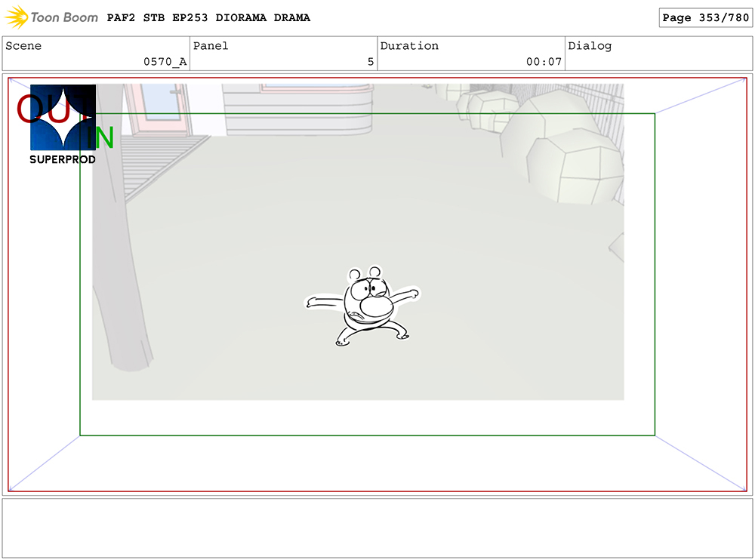Click the door in the background drawing

tap(160, 109)
